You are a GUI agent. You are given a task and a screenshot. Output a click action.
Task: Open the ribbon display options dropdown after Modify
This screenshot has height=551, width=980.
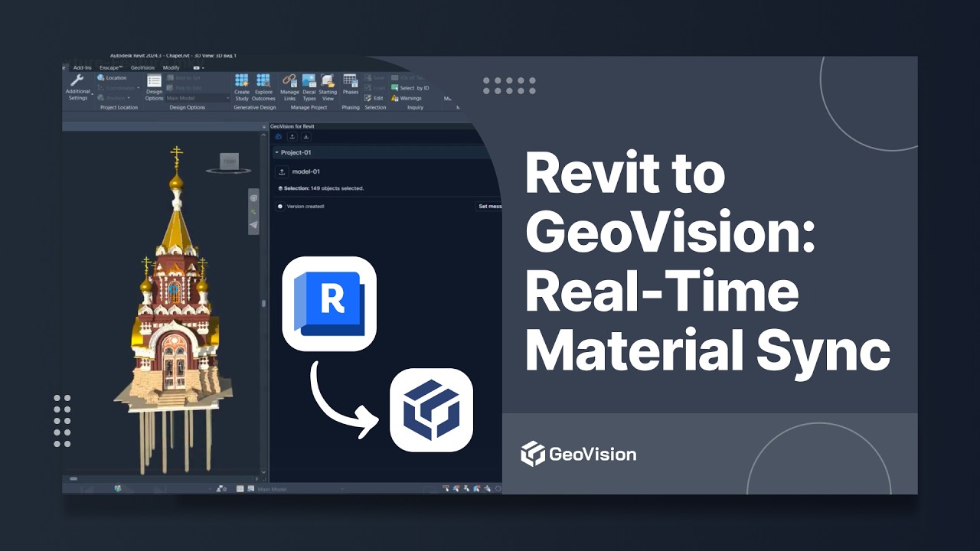tap(198, 67)
